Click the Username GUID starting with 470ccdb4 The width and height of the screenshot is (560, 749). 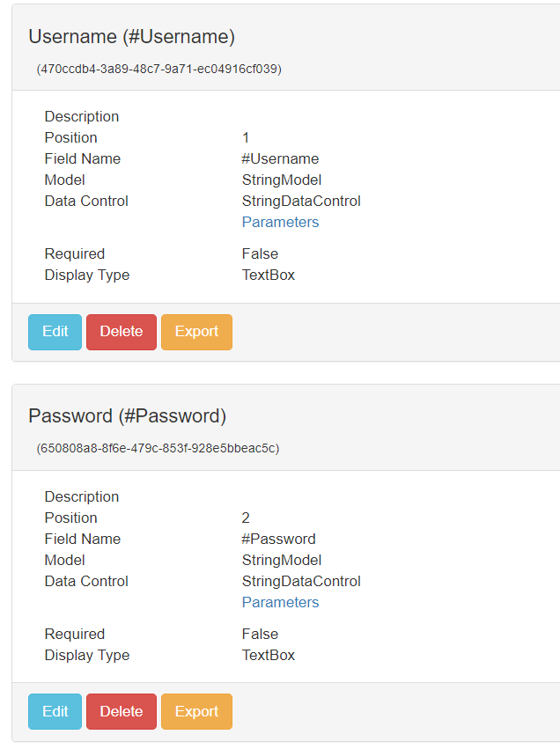pos(159,69)
